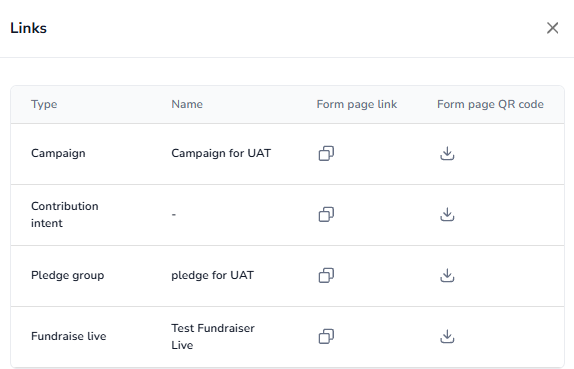Select the Contribution intent type cell
574x369 pixels.
click(65, 215)
